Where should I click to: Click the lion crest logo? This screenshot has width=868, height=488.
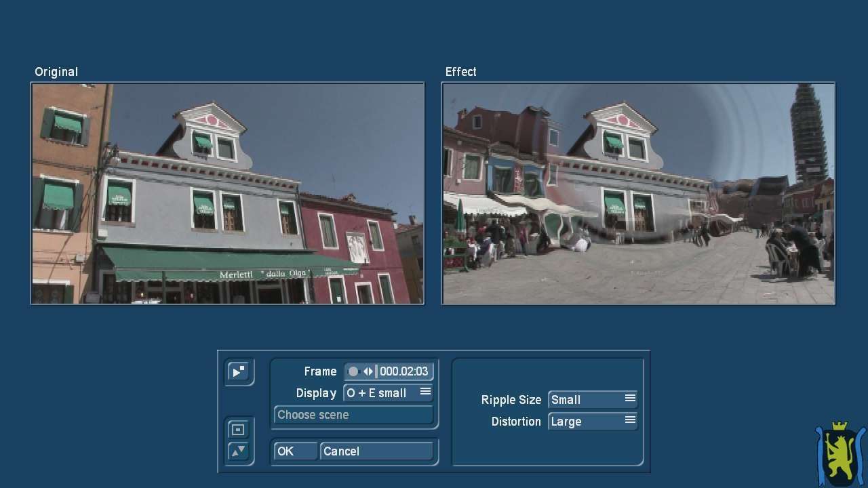[840, 453]
